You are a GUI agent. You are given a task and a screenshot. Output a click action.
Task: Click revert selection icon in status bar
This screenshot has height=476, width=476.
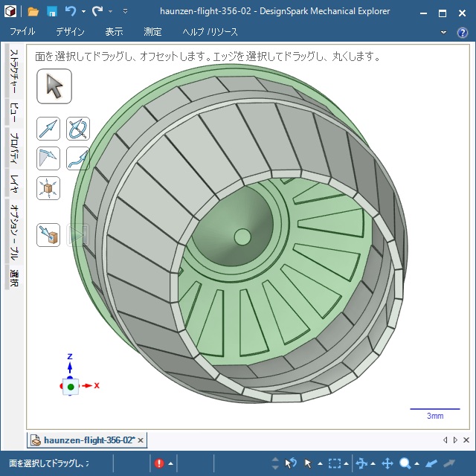pyautogui.click(x=290, y=463)
